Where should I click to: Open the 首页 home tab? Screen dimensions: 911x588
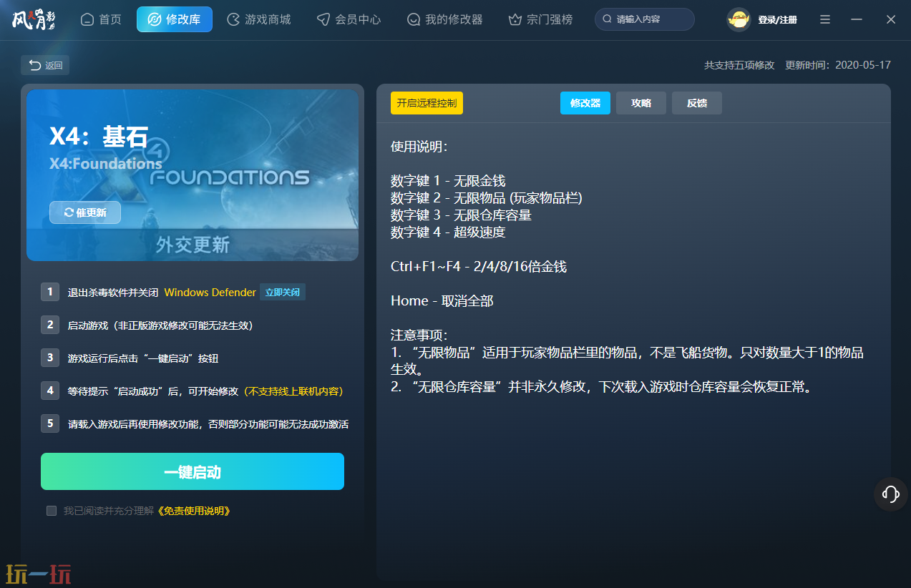click(101, 19)
